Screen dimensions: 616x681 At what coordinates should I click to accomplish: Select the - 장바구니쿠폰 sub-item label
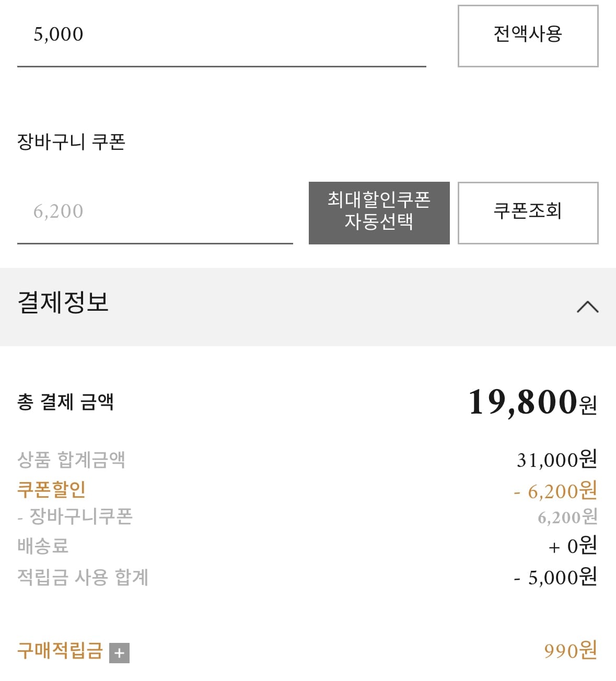(75, 516)
